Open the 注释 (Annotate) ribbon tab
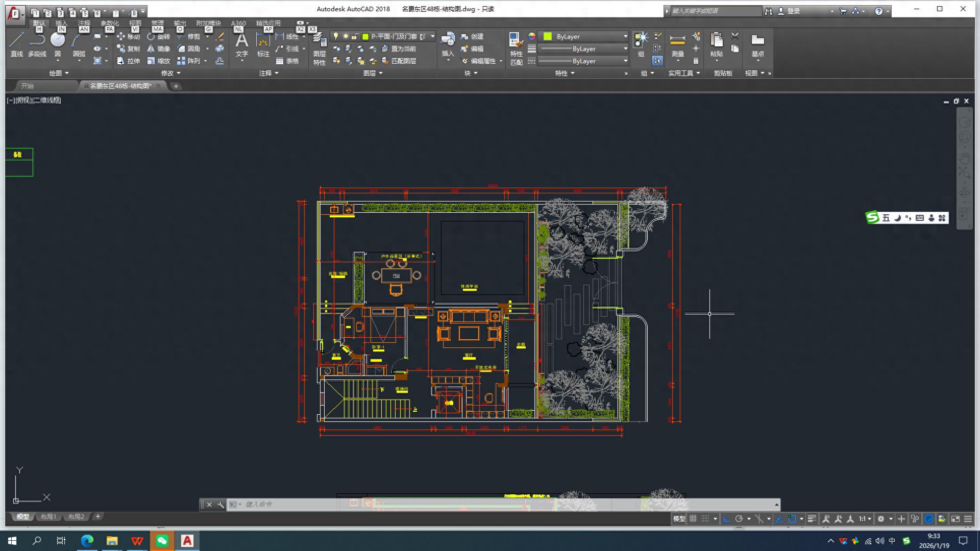The image size is (980, 551). click(84, 23)
